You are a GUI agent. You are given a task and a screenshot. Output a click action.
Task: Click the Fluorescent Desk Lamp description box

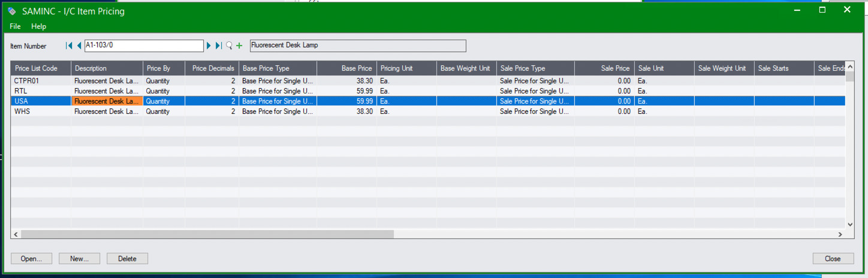coord(357,46)
